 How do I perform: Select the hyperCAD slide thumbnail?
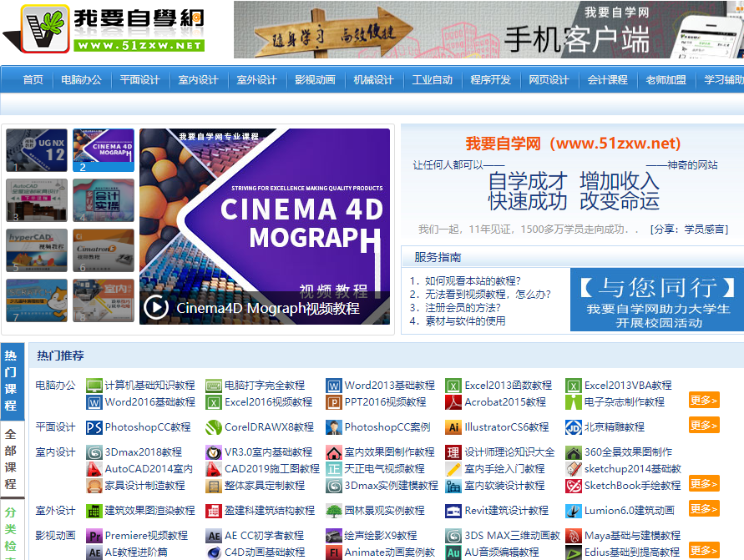click(x=37, y=250)
